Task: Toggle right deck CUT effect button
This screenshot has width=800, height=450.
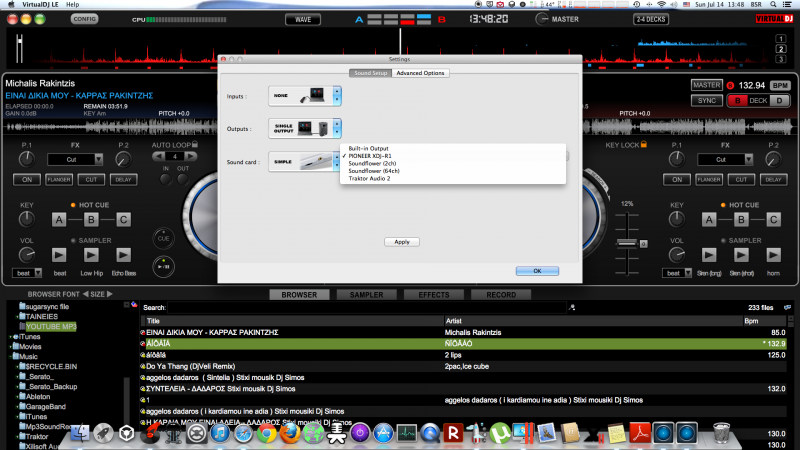Action: point(741,180)
